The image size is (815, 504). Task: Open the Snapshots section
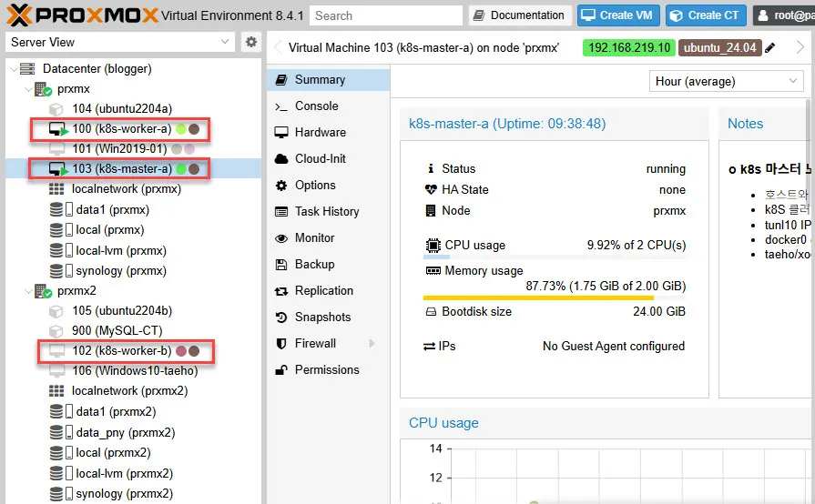322,318
